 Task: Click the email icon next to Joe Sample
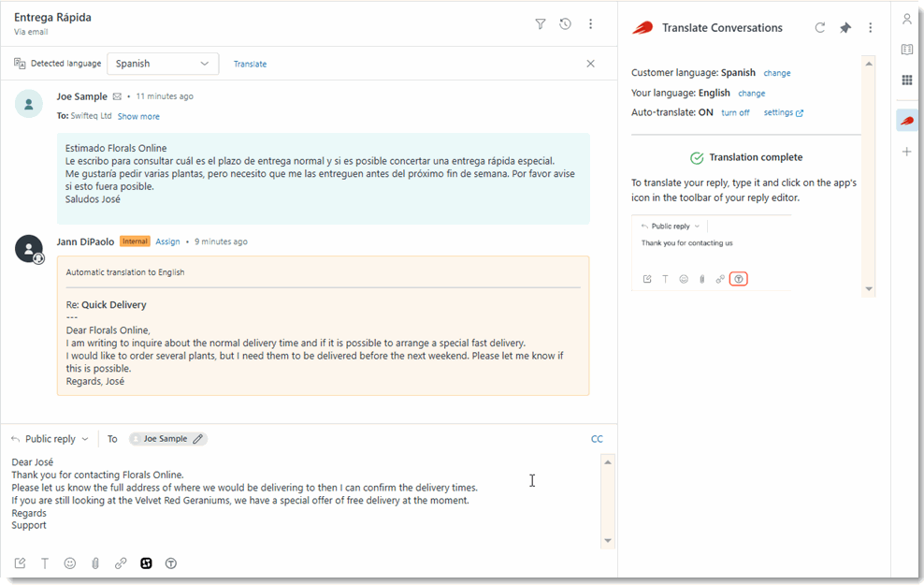click(x=117, y=96)
